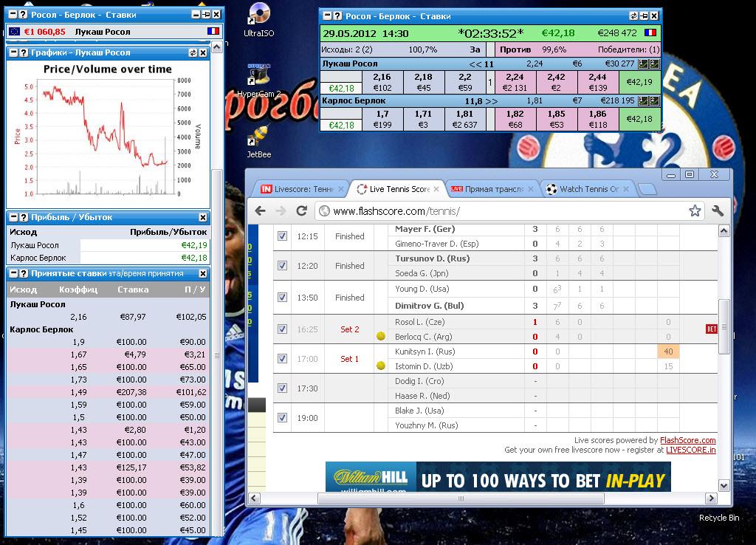Click the help question mark in Графики panel
This screenshot has height=545, width=756.
point(23,52)
